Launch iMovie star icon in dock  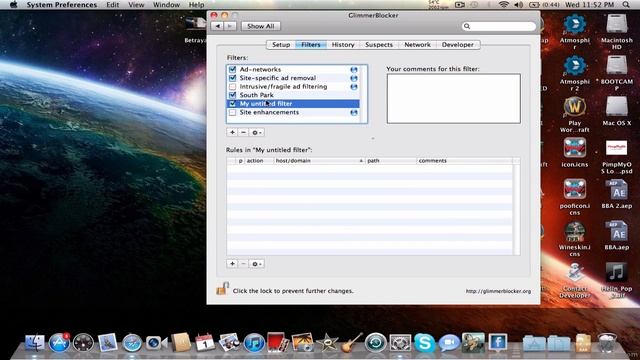pyautogui.click(x=326, y=343)
